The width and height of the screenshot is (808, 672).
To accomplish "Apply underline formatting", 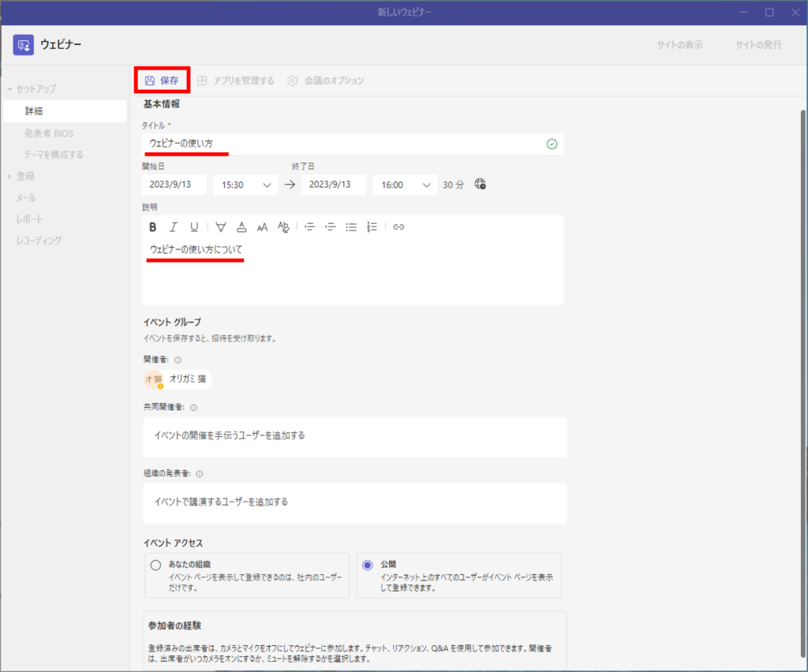I will (194, 227).
